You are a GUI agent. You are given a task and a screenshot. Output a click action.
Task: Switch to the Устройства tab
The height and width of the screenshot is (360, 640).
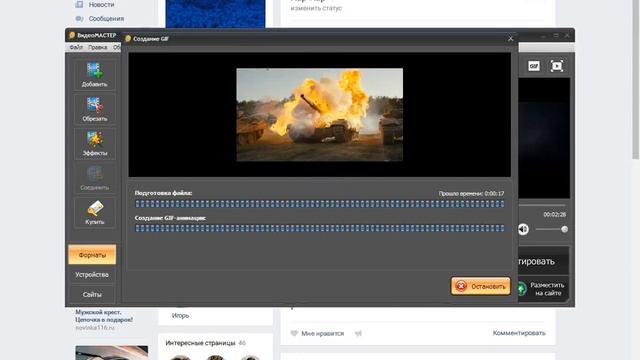[92, 275]
